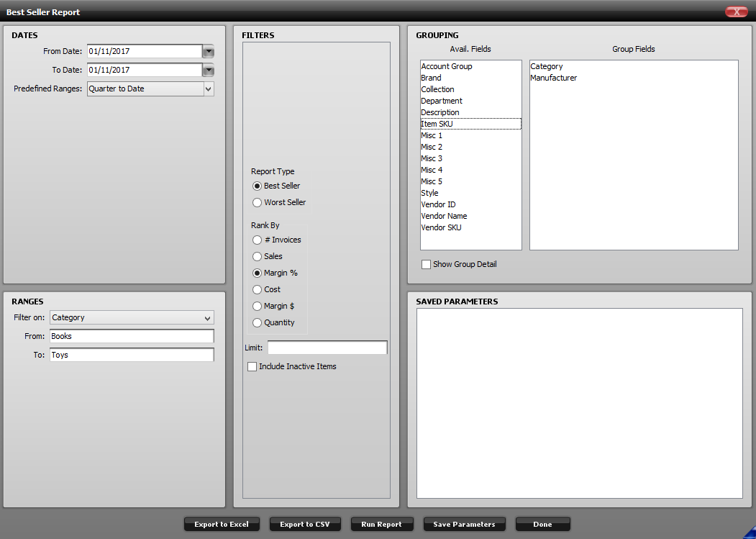This screenshot has height=539, width=756.
Task: Select Style in Avail. Fields
Action: 470,193
